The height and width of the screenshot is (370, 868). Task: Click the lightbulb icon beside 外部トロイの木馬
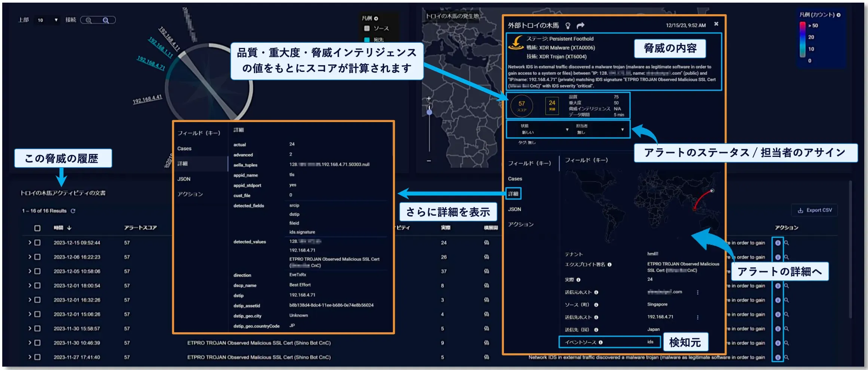[x=568, y=25]
